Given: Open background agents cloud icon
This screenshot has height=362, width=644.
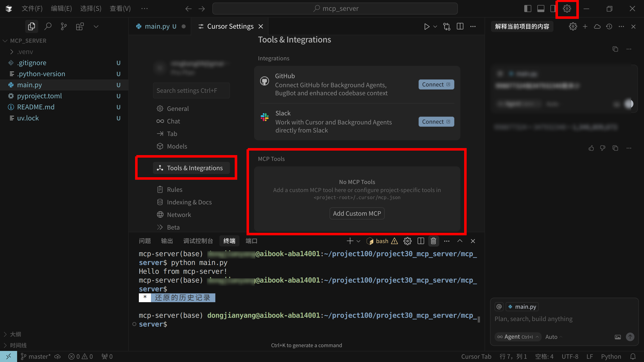Looking at the screenshot, I should pyautogui.click(x=597, y=26).
